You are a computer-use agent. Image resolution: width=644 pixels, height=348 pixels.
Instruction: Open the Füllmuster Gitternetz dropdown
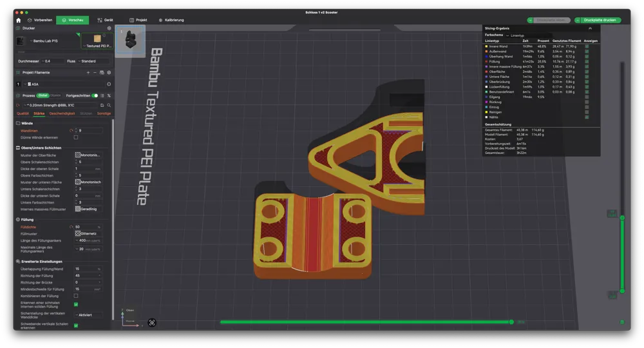coord(88,234)
